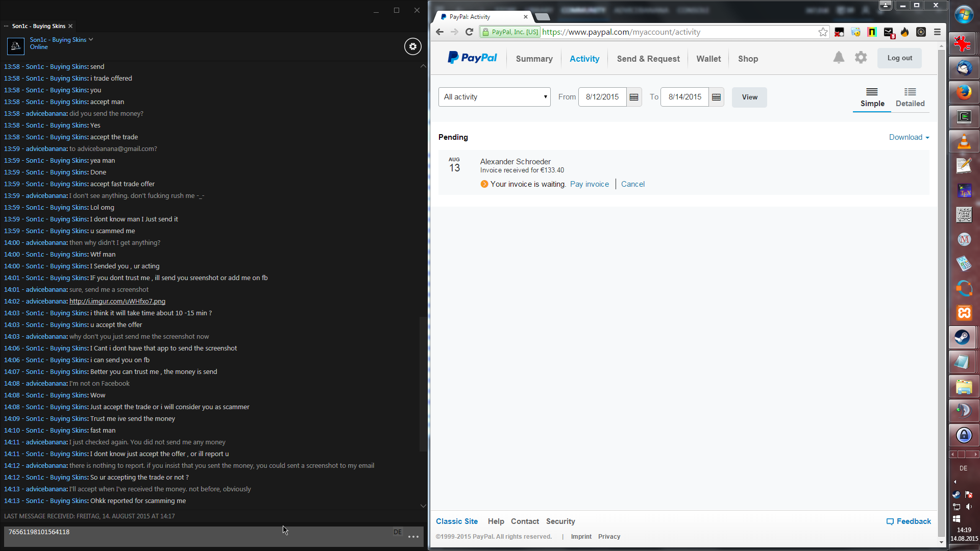Open Chrome hamburger menu

937,32
